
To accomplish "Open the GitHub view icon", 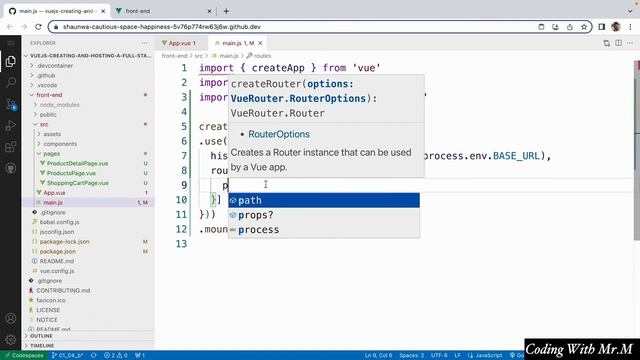I will click(11, 168).
